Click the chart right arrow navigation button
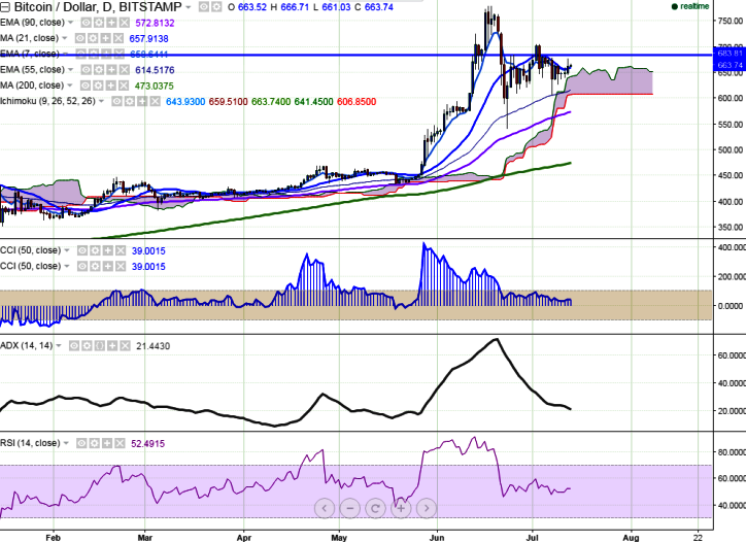The height and width of the screenshot is (542, 746). coord(426,508)
